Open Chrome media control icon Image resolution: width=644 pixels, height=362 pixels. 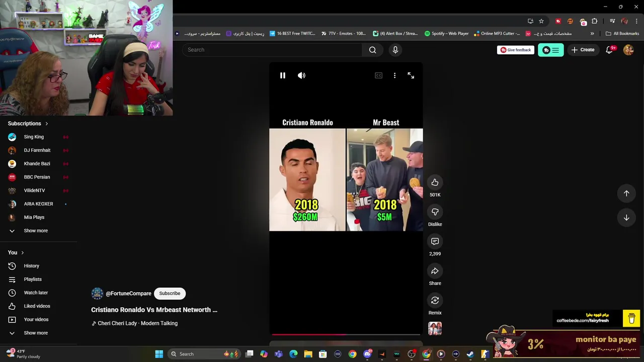(612, 21)
